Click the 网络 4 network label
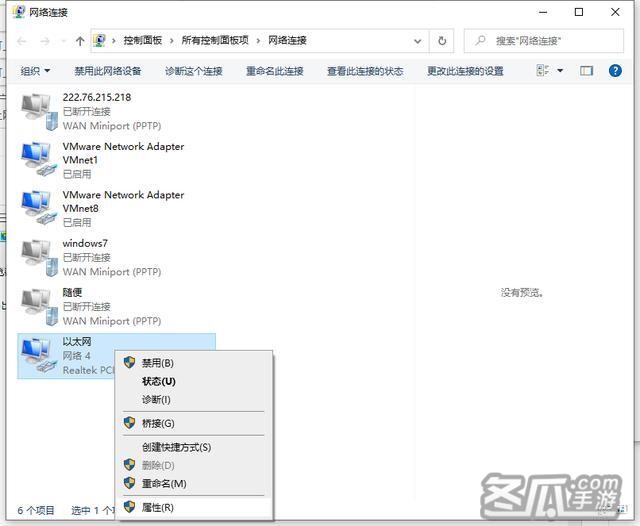Image resolution: width=640 pixels, height=526 pixels. (x=76, y=356)
